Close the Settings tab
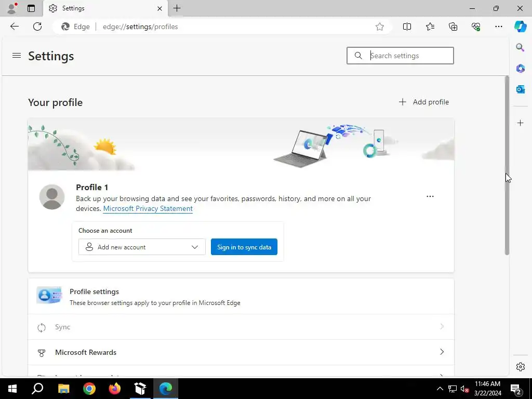Viewport: 532px width, 399px height. pos(160,8)
